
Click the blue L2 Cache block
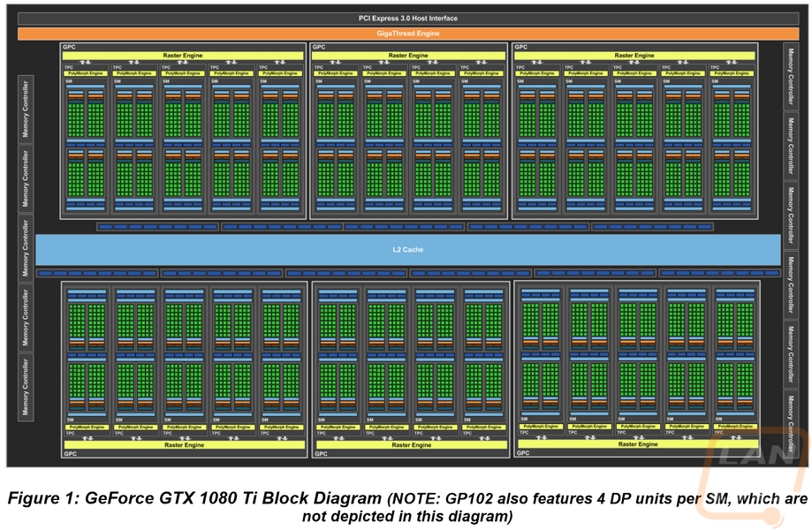click(407, 250)
